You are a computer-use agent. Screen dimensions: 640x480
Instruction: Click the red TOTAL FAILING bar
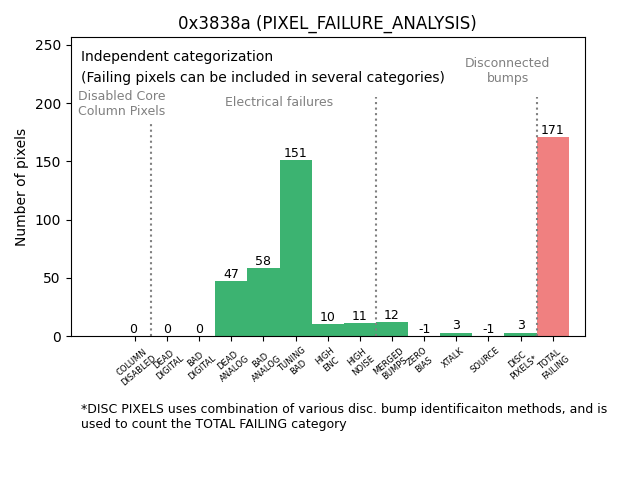[552, 237]
